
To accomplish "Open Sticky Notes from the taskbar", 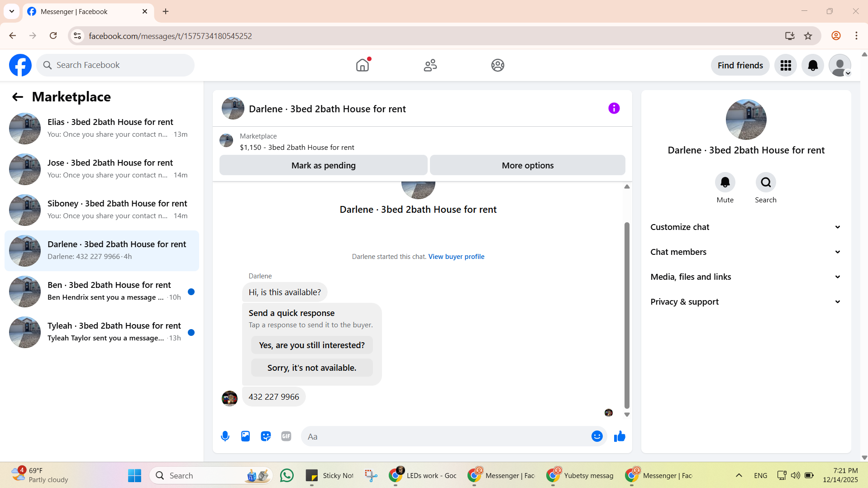I will tap(330, 475).
